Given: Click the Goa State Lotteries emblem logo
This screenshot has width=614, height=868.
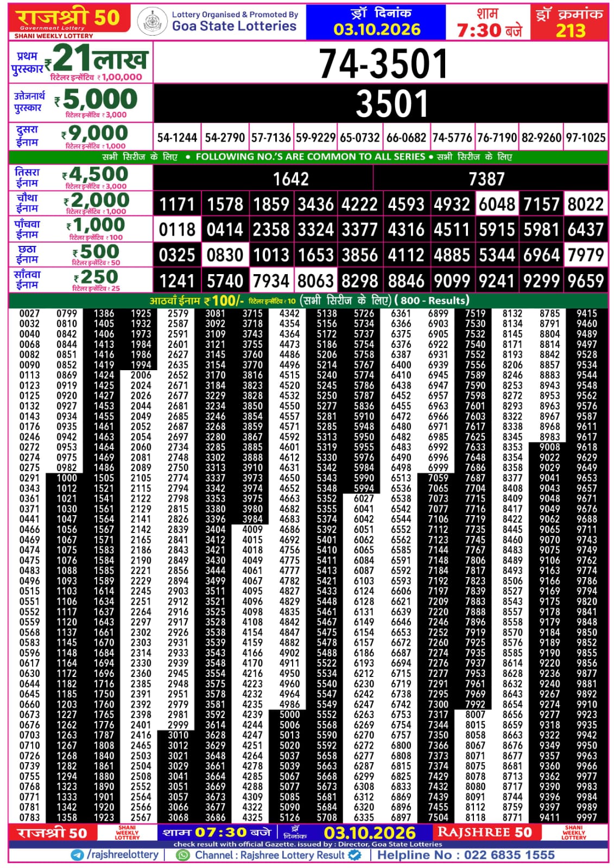Looking at the screenshot, I should point(153,22).
